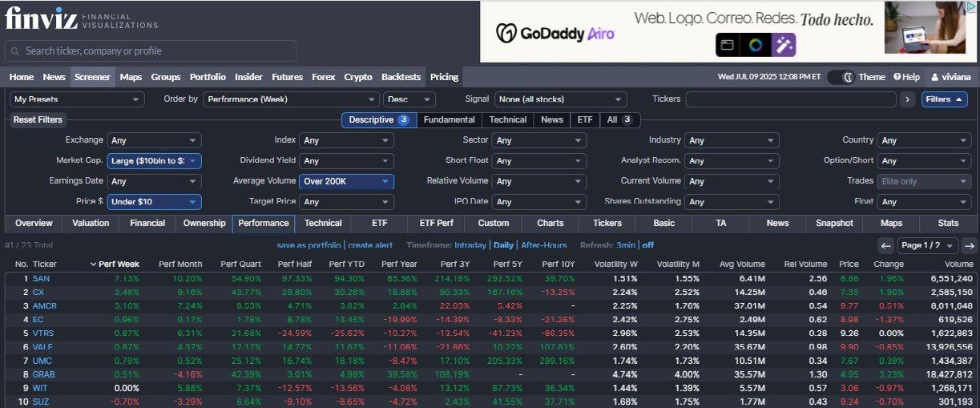
Task: Click the save as portfolio link
Action: (309, 245)
